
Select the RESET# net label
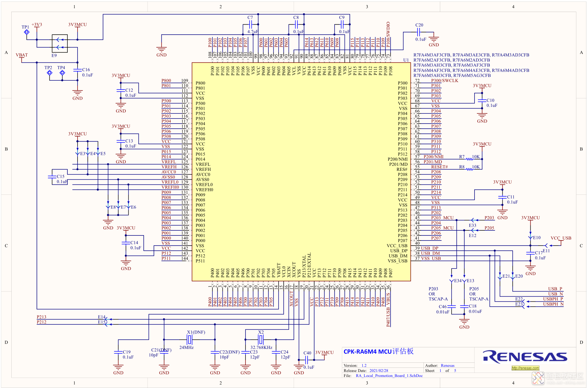tap(439, 167)
